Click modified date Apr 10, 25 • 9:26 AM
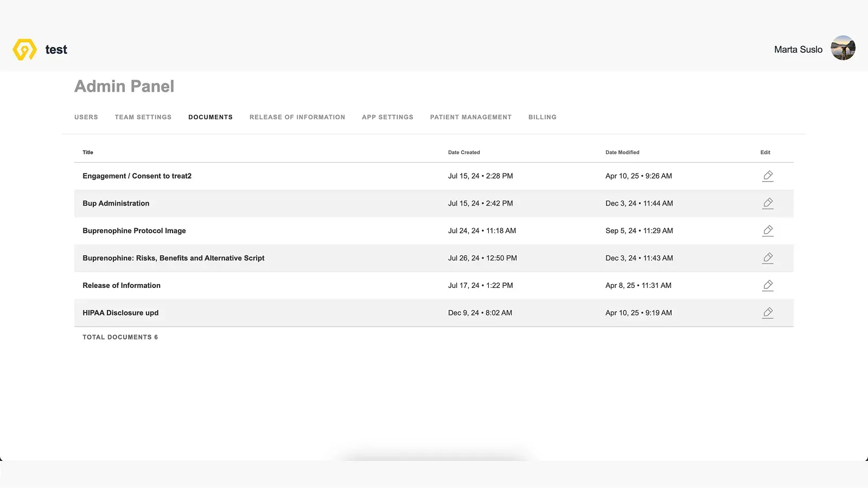Screen dimensions: 868x488 coord(639,176)
